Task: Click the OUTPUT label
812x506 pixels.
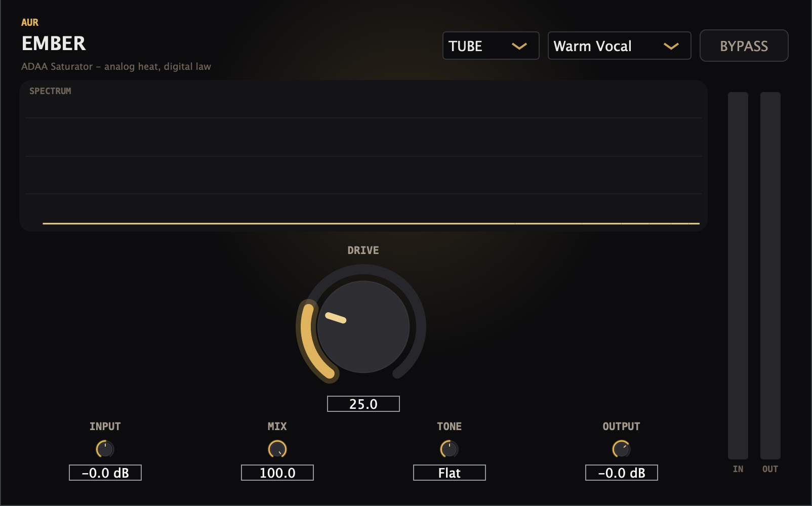Action: pos(621,426)
